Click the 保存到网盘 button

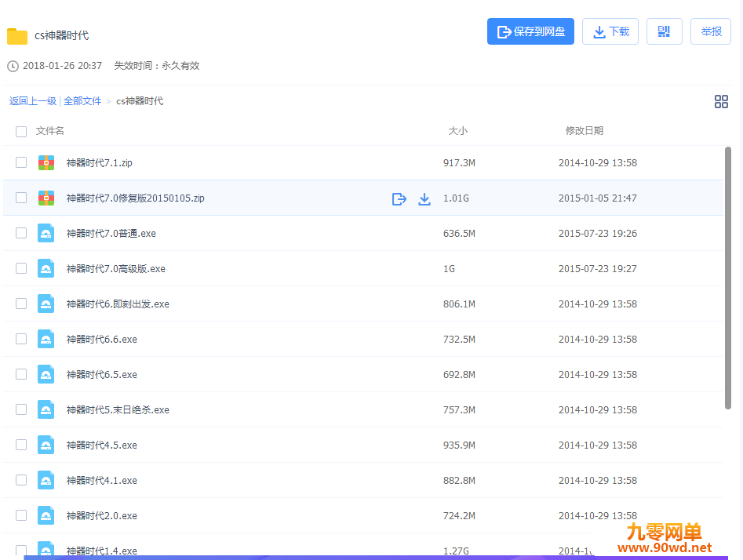tap(530, 31)
